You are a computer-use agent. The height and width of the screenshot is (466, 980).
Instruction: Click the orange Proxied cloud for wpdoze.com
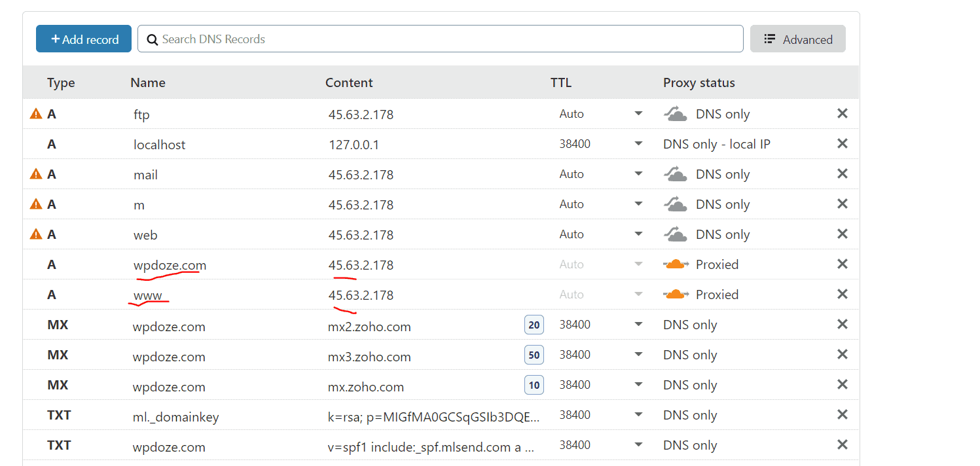676,264
